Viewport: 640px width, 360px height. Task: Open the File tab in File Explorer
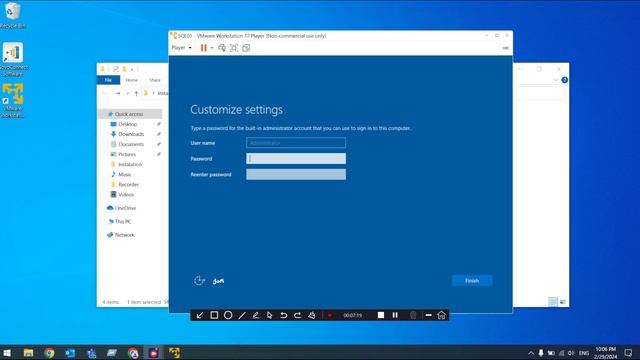[108, 80]
